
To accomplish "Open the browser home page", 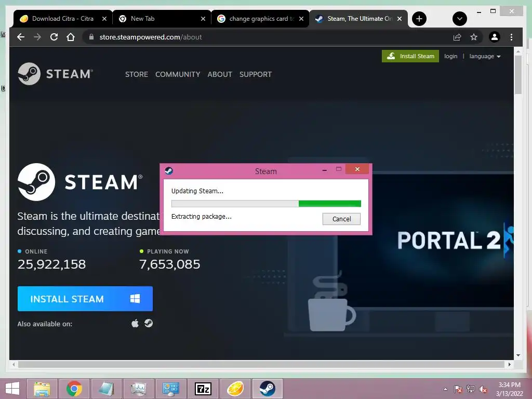I will point(71,37).
